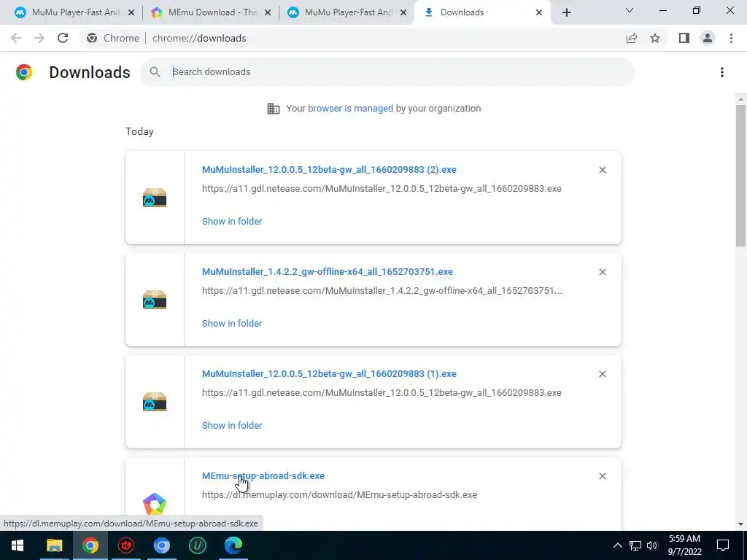
Task: Go back to previous page
Action: [x=16, y=38]
